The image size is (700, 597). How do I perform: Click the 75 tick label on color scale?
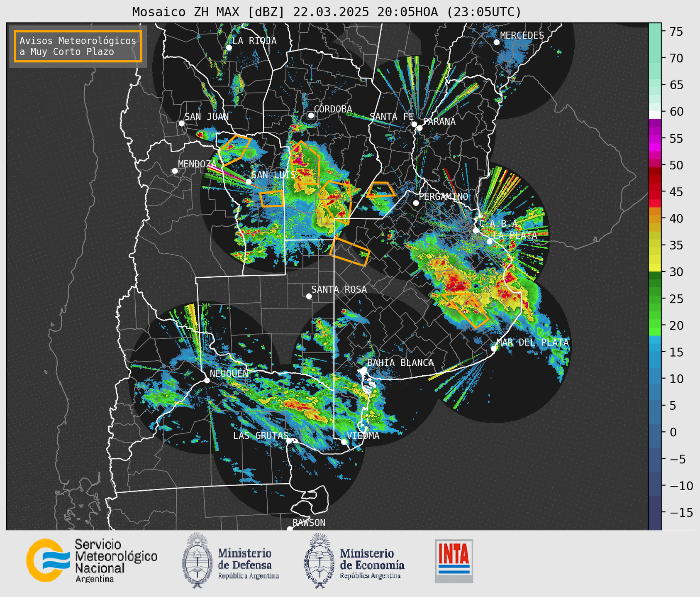[676, 32]
